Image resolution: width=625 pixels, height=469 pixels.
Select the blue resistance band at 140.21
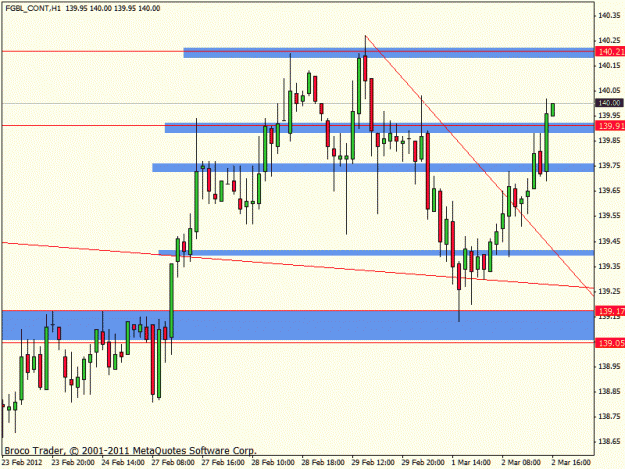tap(389, 53)
